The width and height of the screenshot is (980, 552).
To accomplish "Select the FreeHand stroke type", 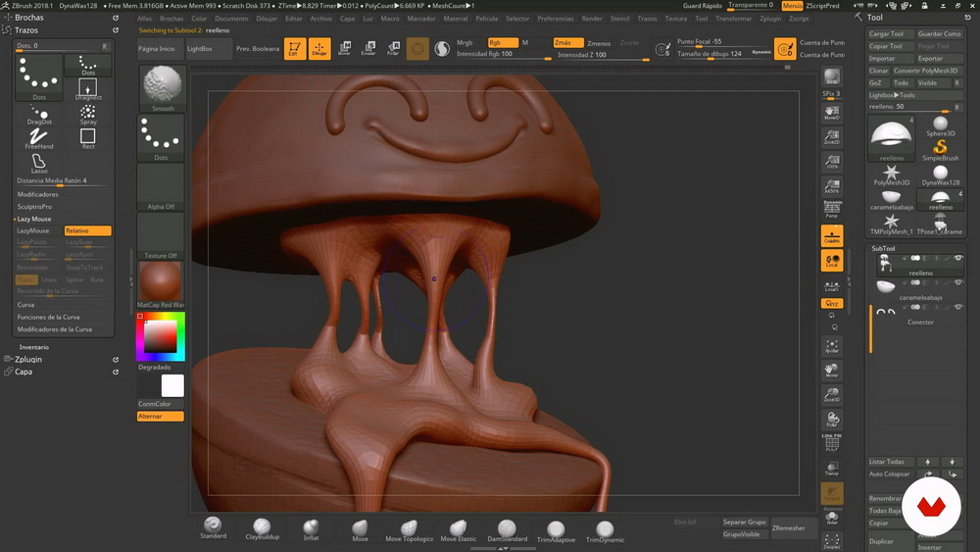I will [x=39, y=139].
